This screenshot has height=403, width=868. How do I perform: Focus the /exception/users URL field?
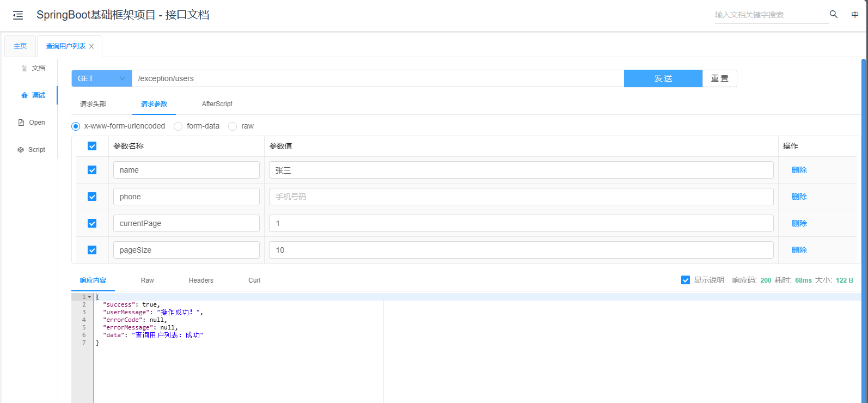(378, 78)
